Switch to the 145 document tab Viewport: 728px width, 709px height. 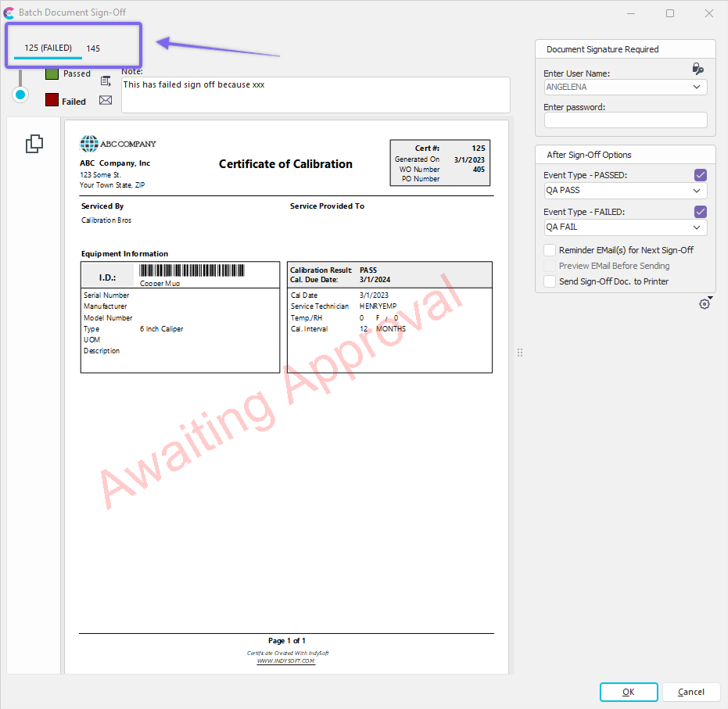pos(93,48)
